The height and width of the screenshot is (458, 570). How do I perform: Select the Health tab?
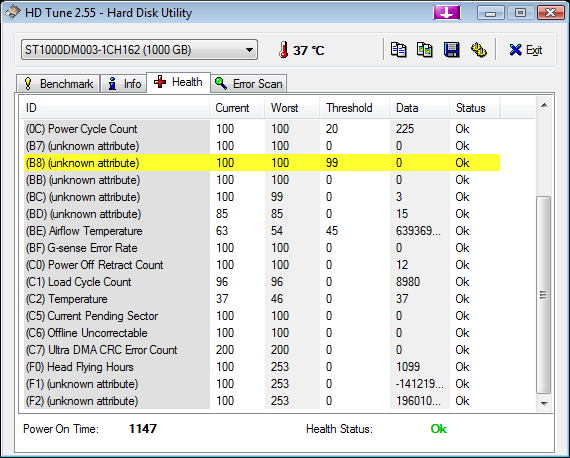[x=178, y=82]
